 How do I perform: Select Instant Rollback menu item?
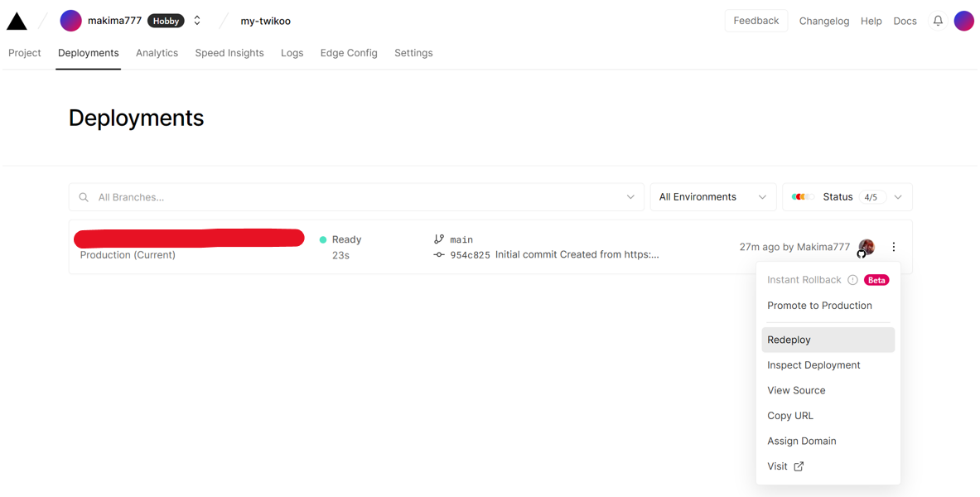pos(828,280)
